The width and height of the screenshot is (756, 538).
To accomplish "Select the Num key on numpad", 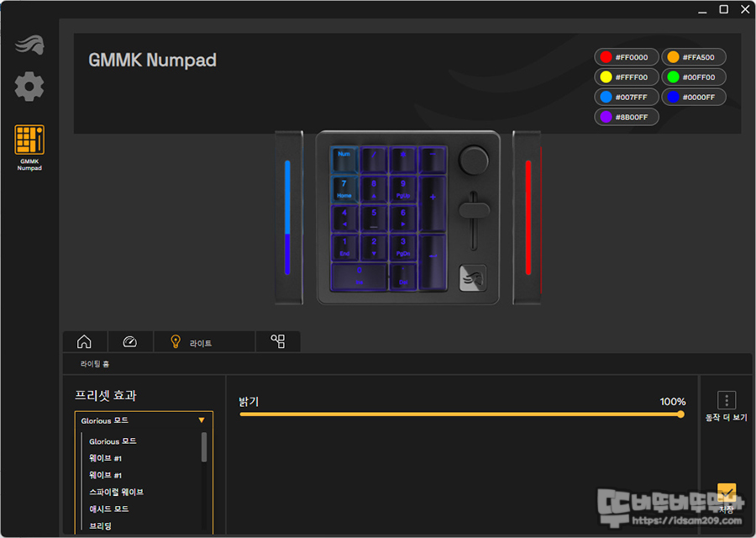I will point(344,160).
